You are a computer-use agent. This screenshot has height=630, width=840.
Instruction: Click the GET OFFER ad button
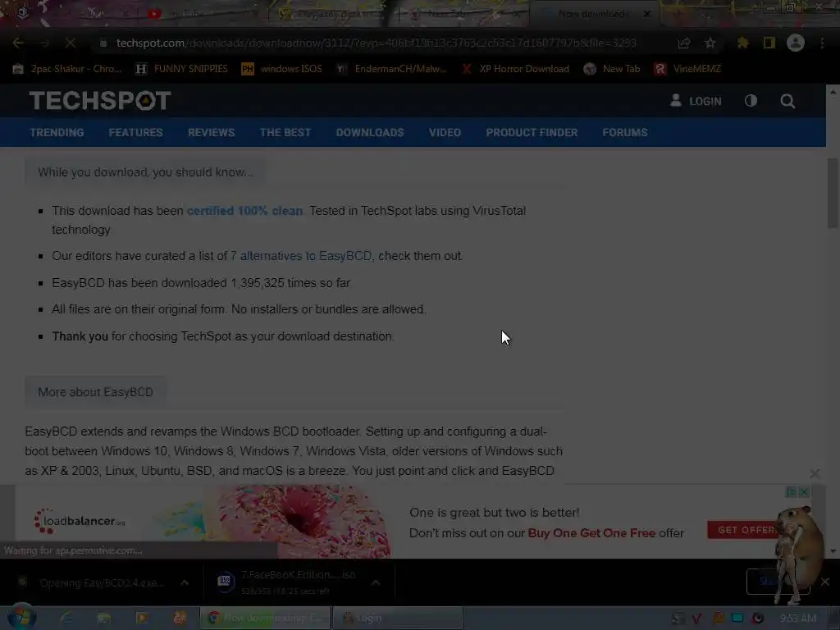[743, 530]
